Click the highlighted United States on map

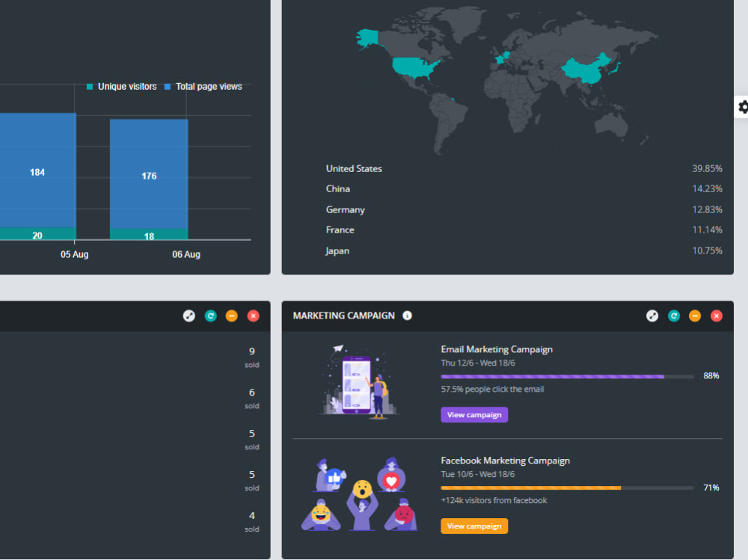[414, 68]
